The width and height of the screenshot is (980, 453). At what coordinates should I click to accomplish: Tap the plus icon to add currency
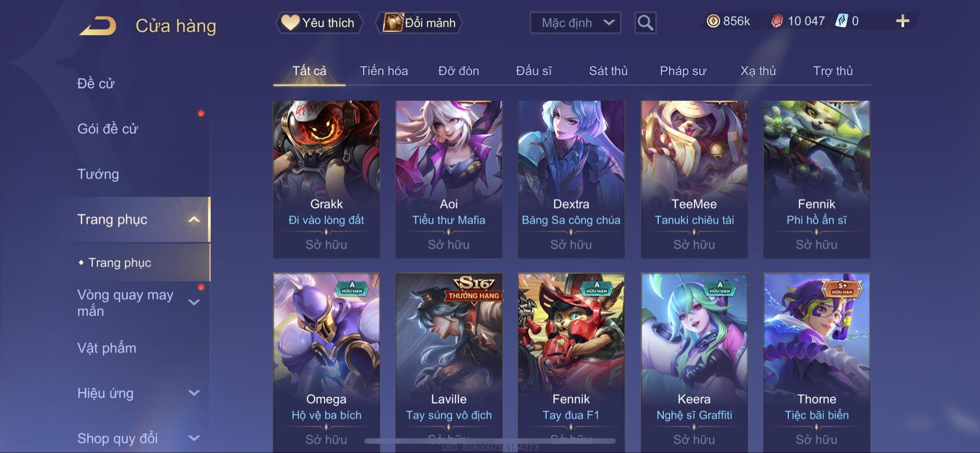(902, 21)
